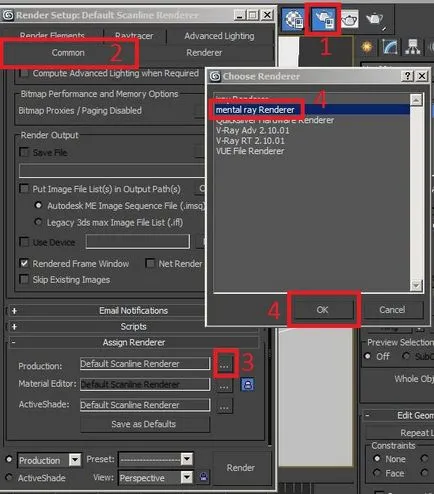This screenshot has width=434, height=494.
Task: Click the ActiveShade renderer name field
Action: tap(145, 405)
